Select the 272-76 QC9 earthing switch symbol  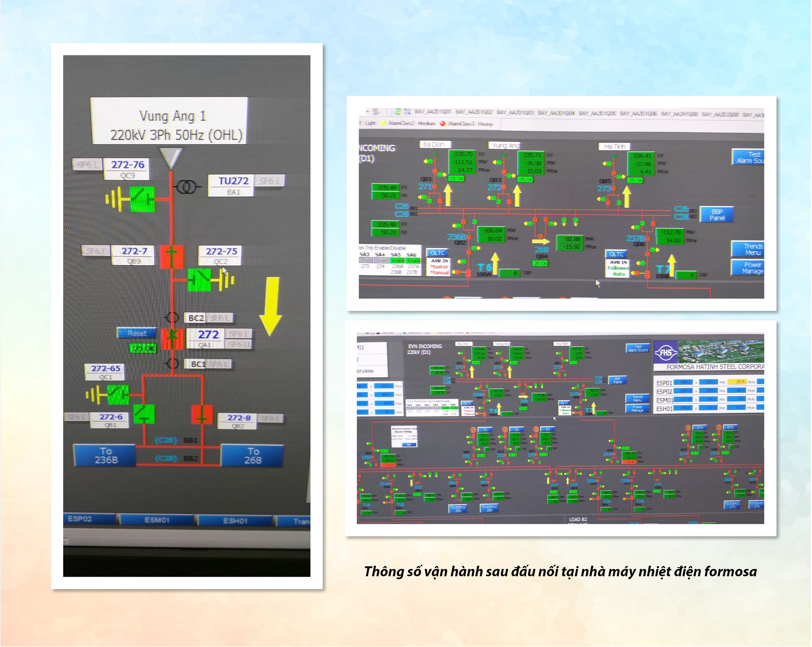coord(142,199)
